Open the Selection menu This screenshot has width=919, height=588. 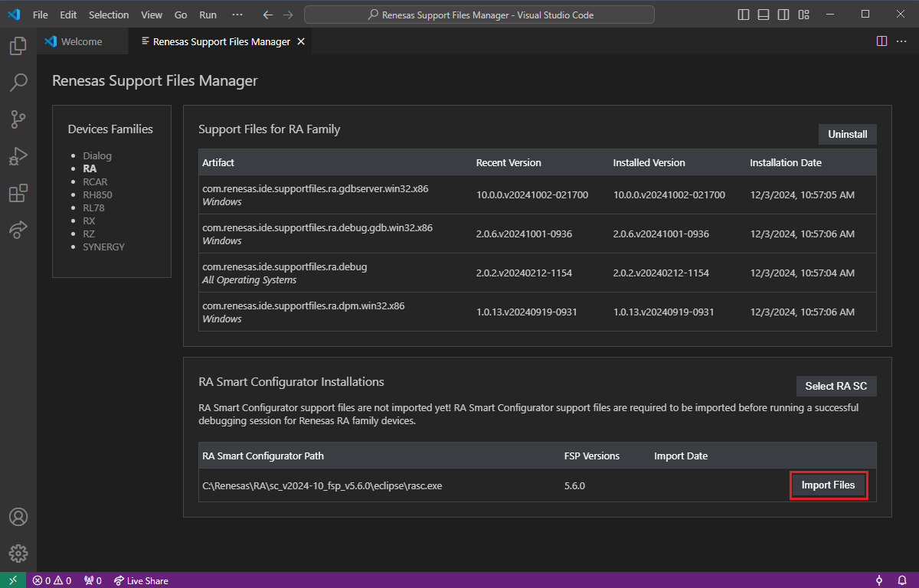(x=109, y=15)
